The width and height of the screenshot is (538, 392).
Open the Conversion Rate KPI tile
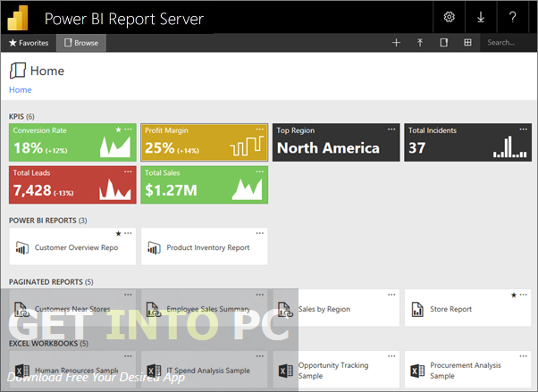[x=72, y=142]
